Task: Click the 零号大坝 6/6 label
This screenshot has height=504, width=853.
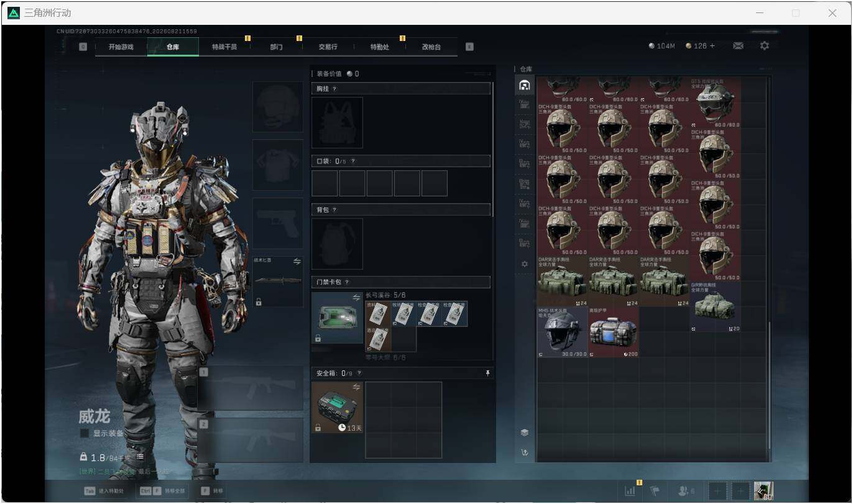Action: click(x=385, y=358)
